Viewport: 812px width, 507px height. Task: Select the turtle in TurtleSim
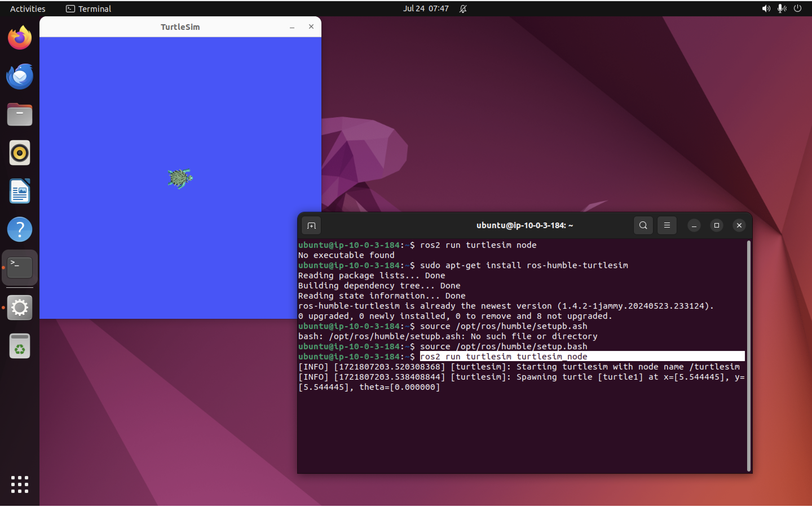[x=180, y=178]
